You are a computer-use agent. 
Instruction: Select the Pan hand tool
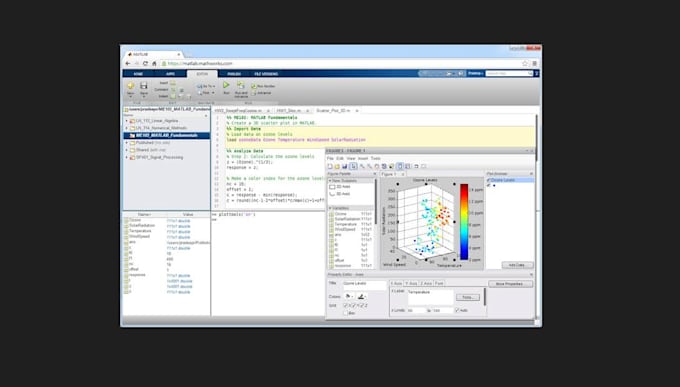tap(376, 166)
